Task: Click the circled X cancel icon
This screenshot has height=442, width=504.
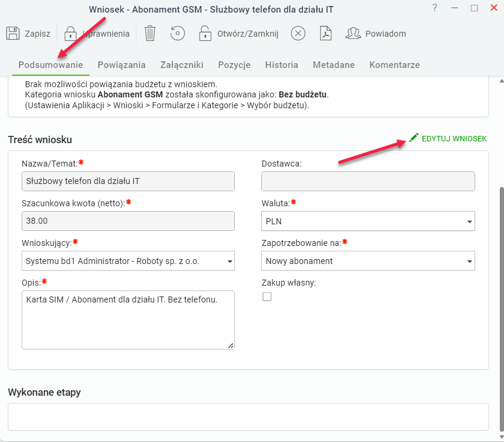Action: coord(298,34)
